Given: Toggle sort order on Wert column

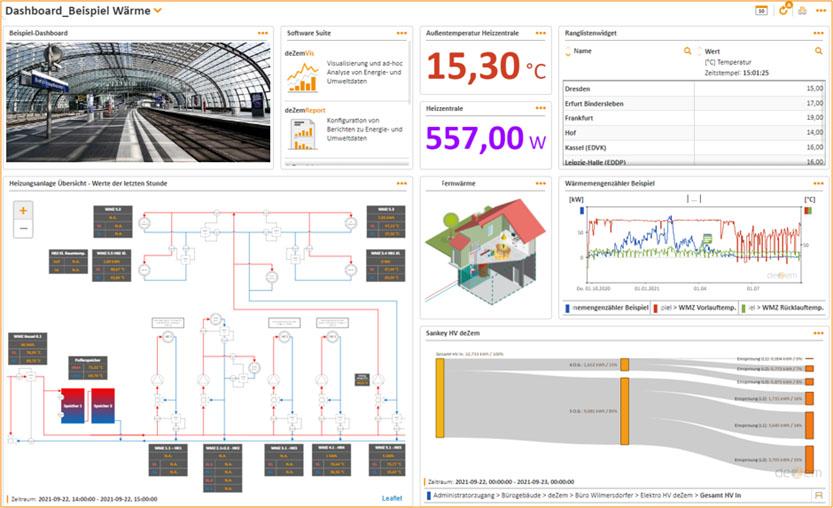Looking at the screenshot, I should 699,52.
